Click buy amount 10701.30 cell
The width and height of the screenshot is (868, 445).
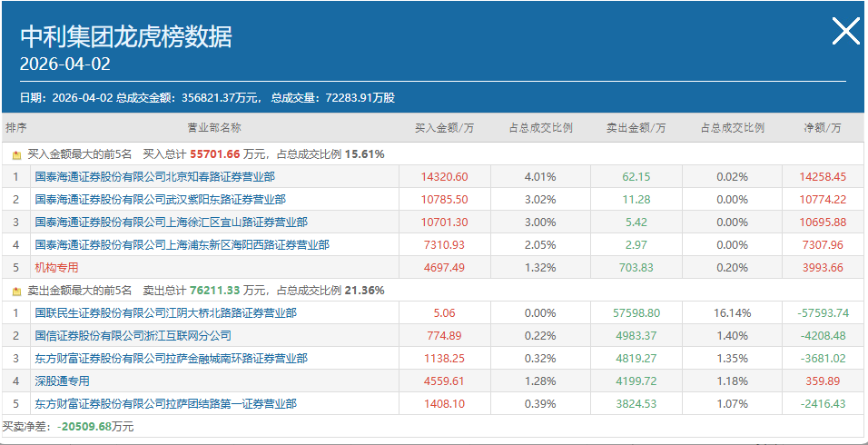point(445,222)
